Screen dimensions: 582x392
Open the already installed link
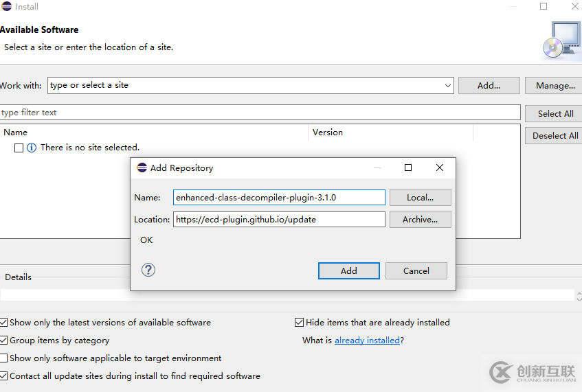click(367, 340)
